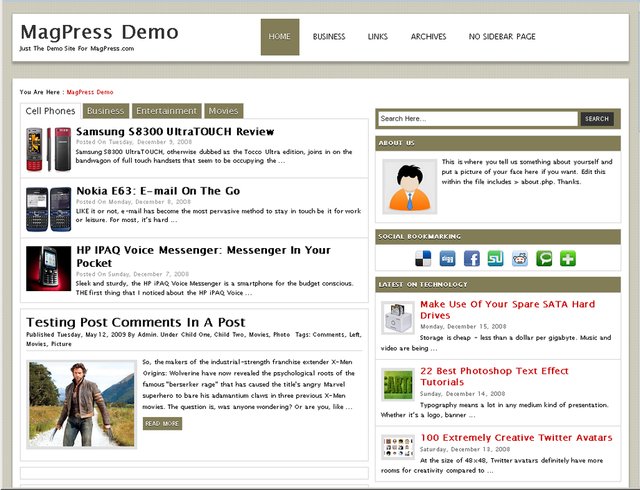Open the Wolverine post image
The image size is (640, 490).
(81, 404)
